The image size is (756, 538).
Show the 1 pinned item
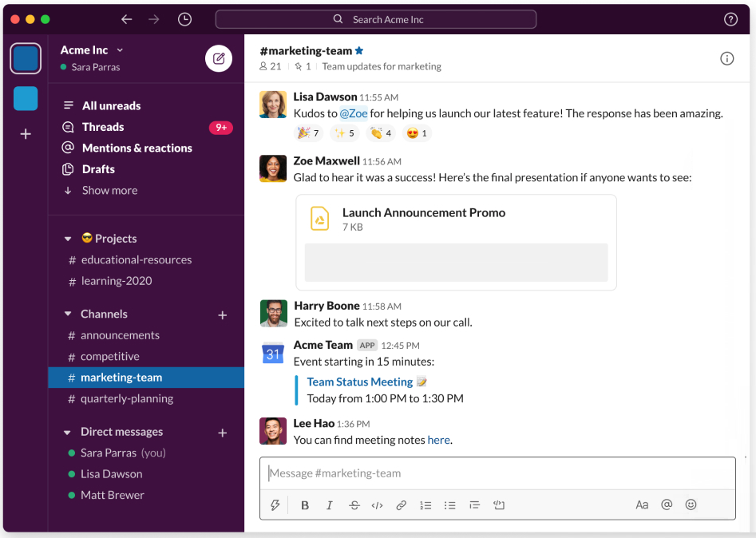coord(303,66)
